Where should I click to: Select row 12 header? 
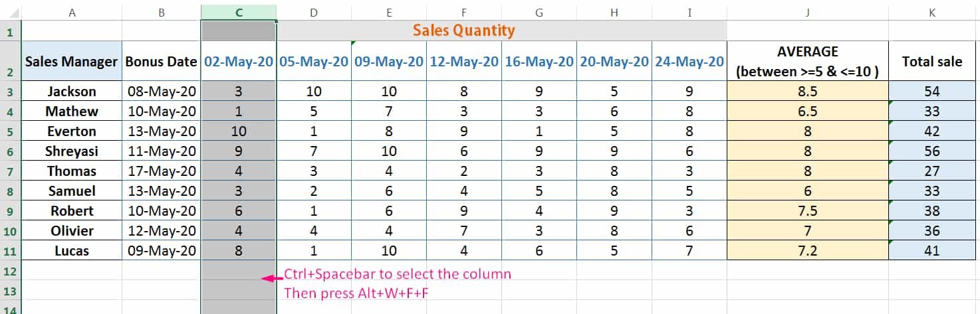pyautogui.click(x=11, y=270)
